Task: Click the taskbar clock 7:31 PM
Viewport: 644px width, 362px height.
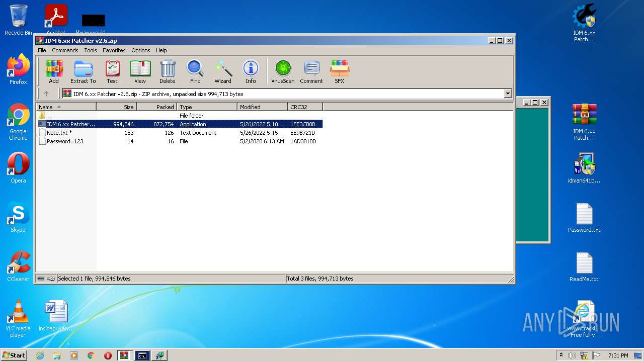Action: [618, 355]
